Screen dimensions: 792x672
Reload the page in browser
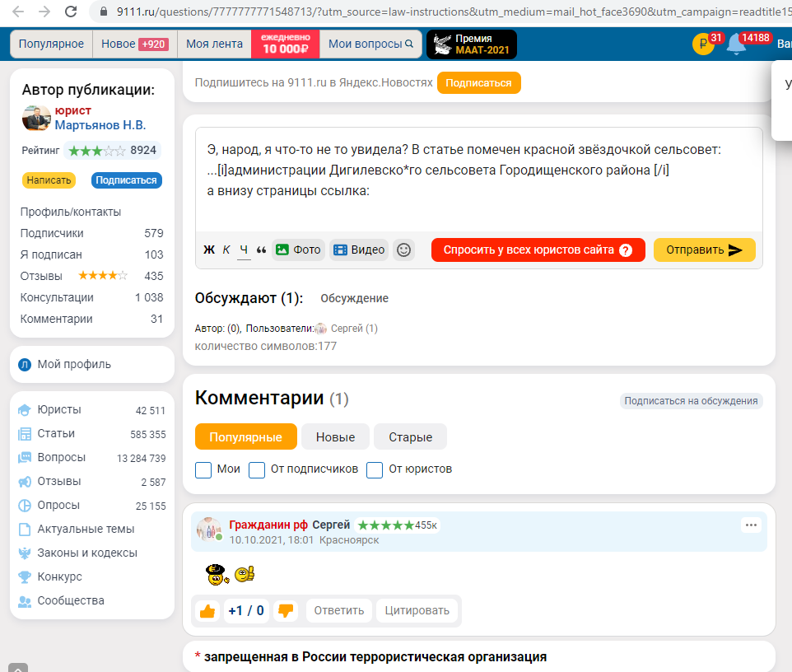tap(72, 12)
